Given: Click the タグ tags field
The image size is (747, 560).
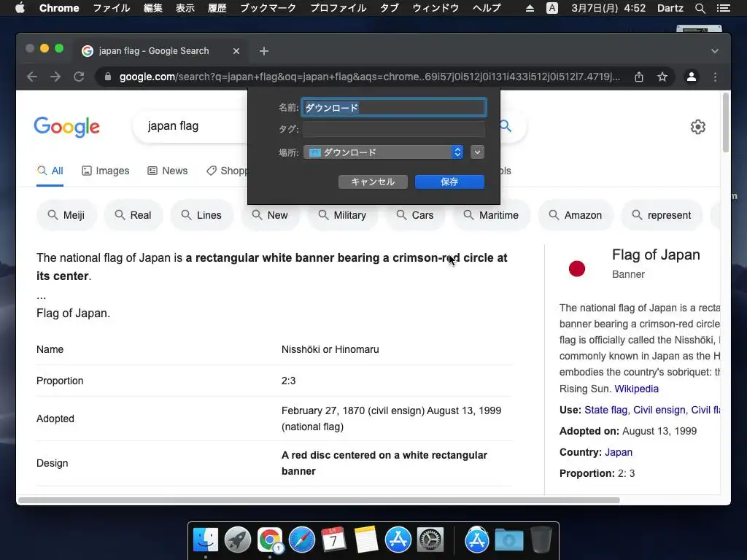Looking at the screenshot, I should tap(394, 129).
